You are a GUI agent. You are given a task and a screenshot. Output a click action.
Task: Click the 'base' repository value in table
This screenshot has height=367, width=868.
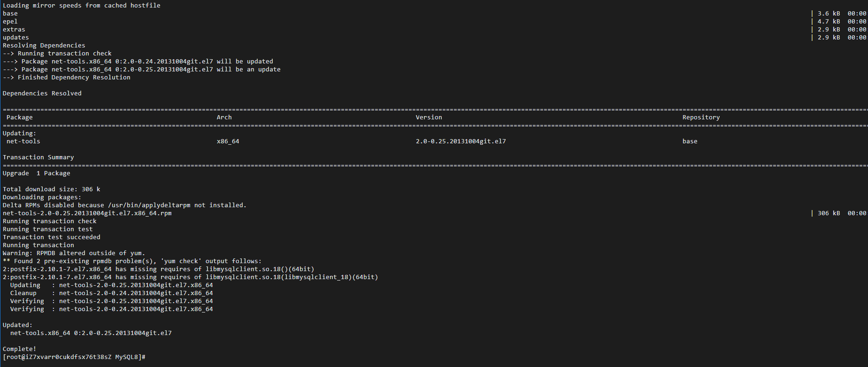coord(690,141)
